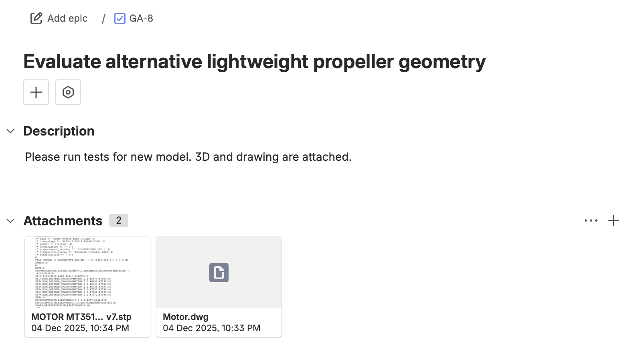Click the hexagon apps icon button

68,92
